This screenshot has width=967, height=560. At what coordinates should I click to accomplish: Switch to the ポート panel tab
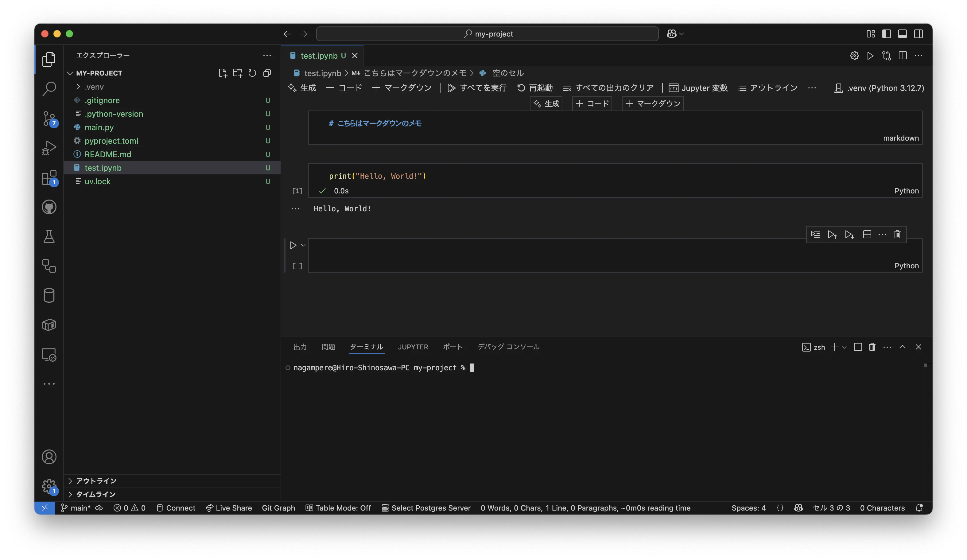point(453,347)
